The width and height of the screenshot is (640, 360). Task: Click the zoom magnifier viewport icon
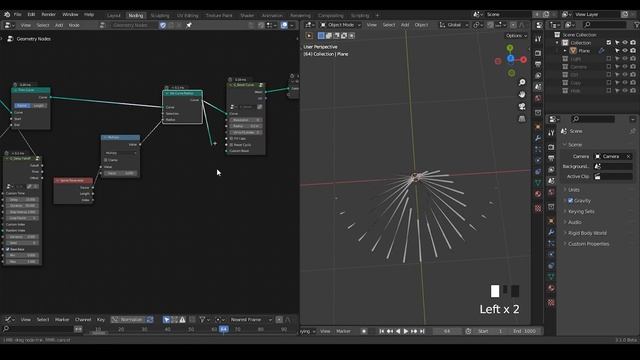(x=522, y=82)
